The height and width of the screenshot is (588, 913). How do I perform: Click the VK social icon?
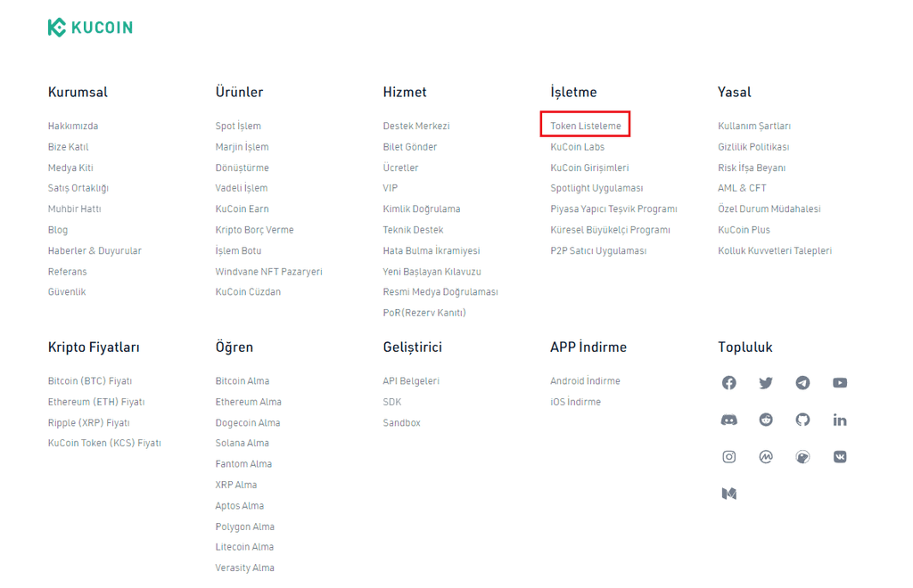(840, 456)
